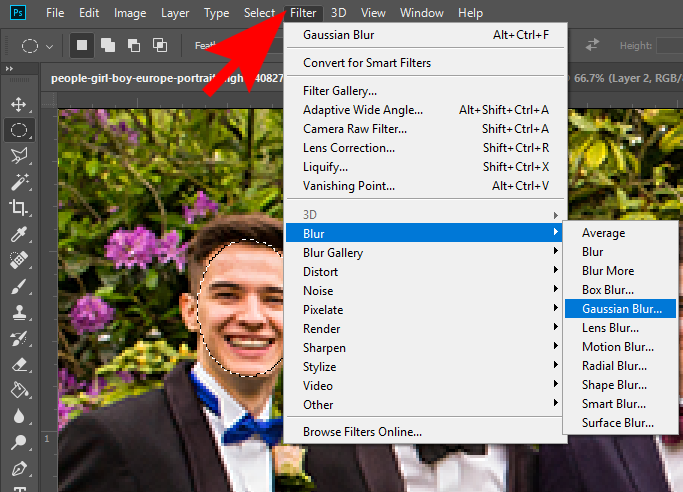
Task: Select the Brush tool
Action: 19,286
